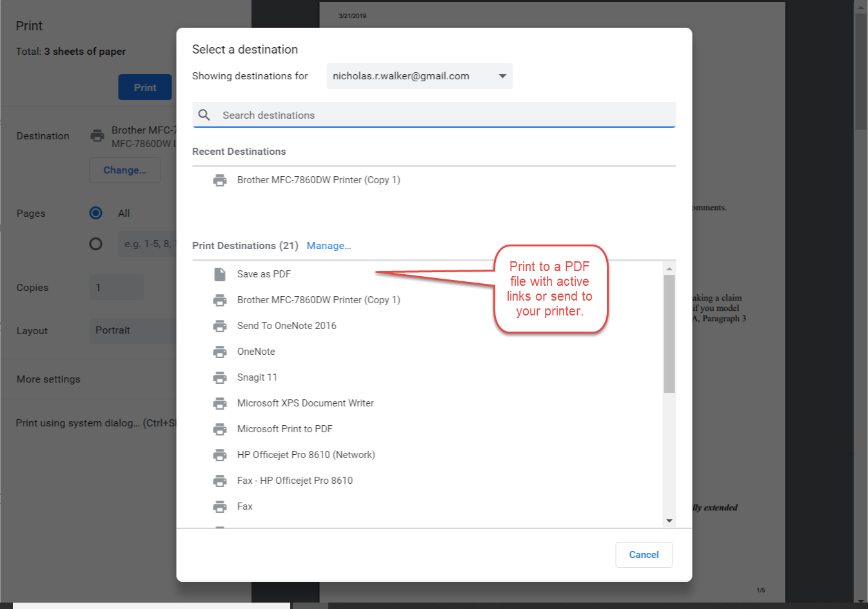Select the custom page range radio button
This screenshot has height=609, width=868.
point(96,244)
